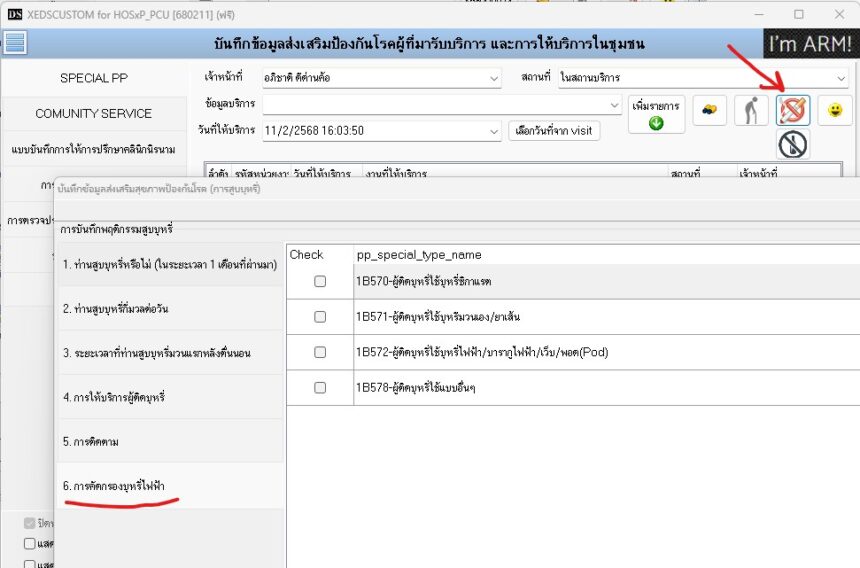
Task: Click the yellow smiley face icon
Action: [x=835, y=111]
